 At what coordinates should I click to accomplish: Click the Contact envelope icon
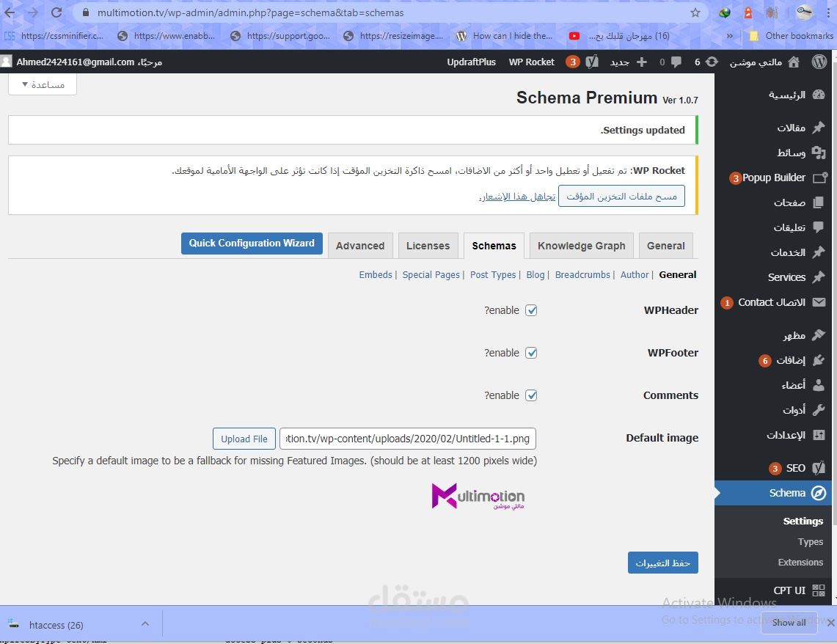tap(819, 302)
